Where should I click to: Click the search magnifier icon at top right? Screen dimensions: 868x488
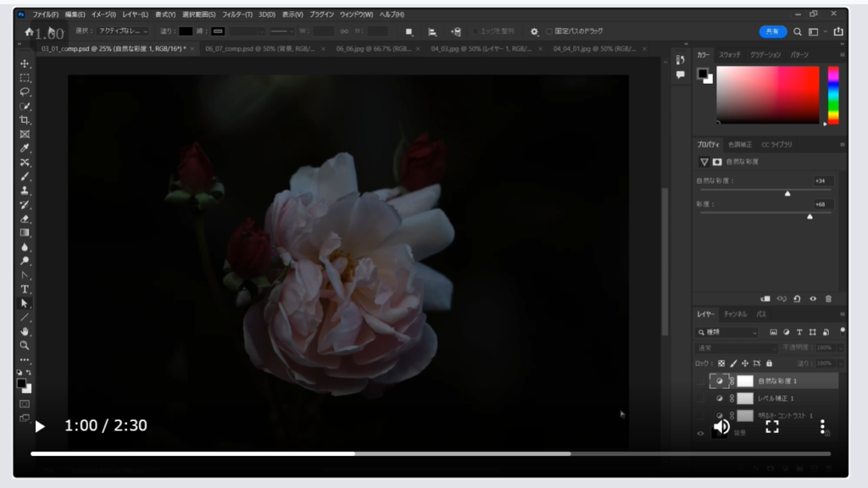798,32
